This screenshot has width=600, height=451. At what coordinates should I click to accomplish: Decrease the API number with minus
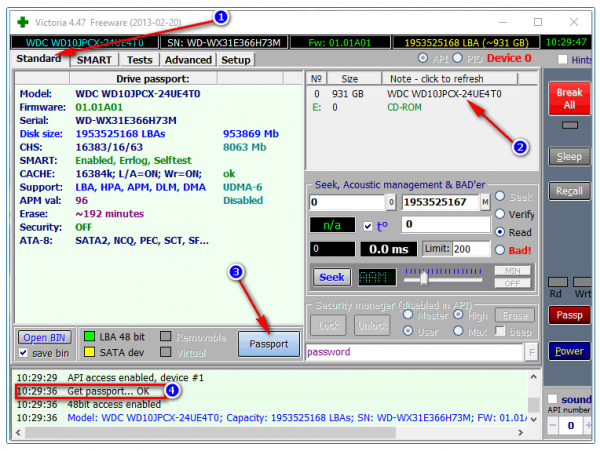[x=553, y=425]
